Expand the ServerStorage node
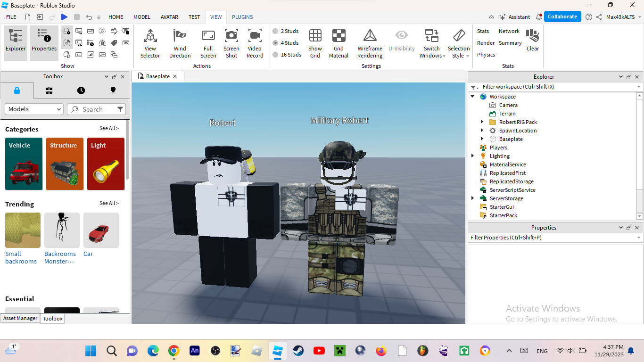The width and height of the screenshot is (644, 362). point(473,198)
